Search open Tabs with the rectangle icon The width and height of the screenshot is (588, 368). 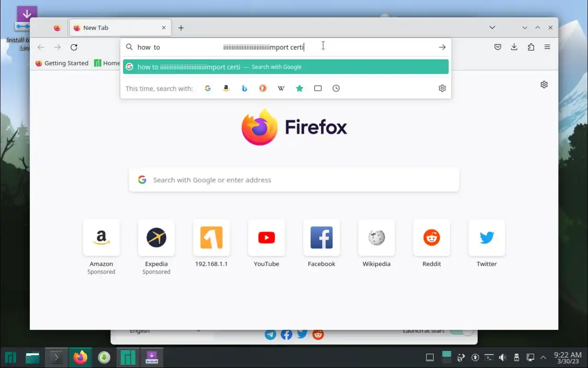click(x=318, y=88)
